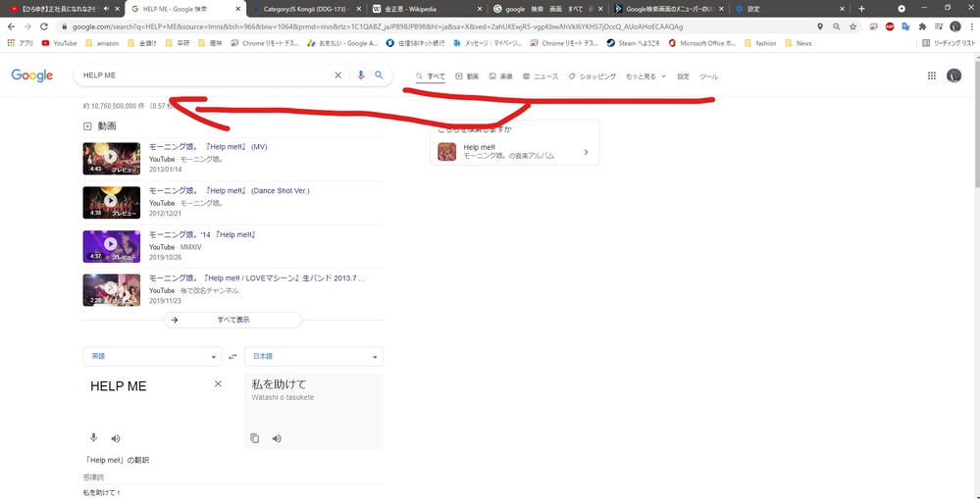Open Chrome tab search dropdown arrow
980x499 pixels.
tap(902, 9)
